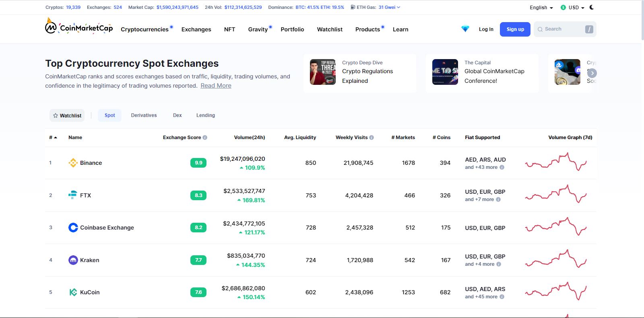The image size is (644, 318).
Task: Click the Watchlist star button
Action: tap(67, 115)
